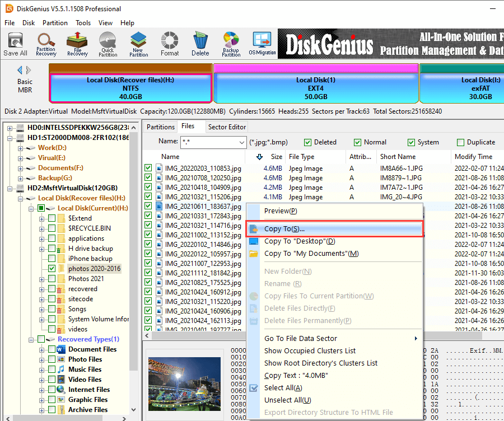504x421 pixels.
Task: Uncheck the IMG_20220203_110853.jpg file checkbox
Action: point(148,168)
